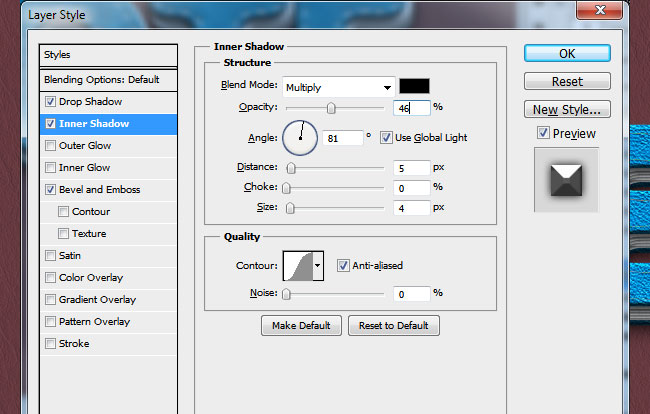Click the New Style... button
The width and height of the screenshot is (650, 414).
(x=567, y=109)
